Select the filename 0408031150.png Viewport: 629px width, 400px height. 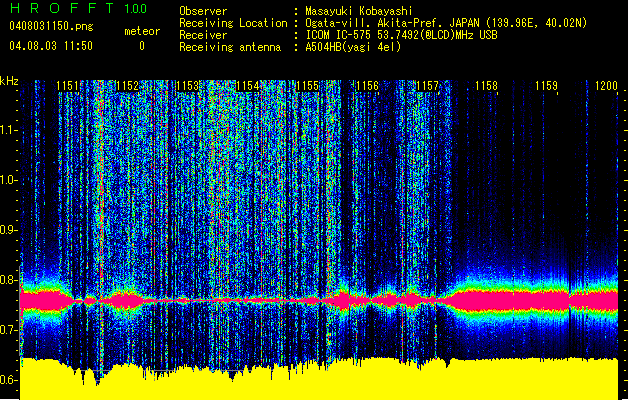(x=51, y=27)
